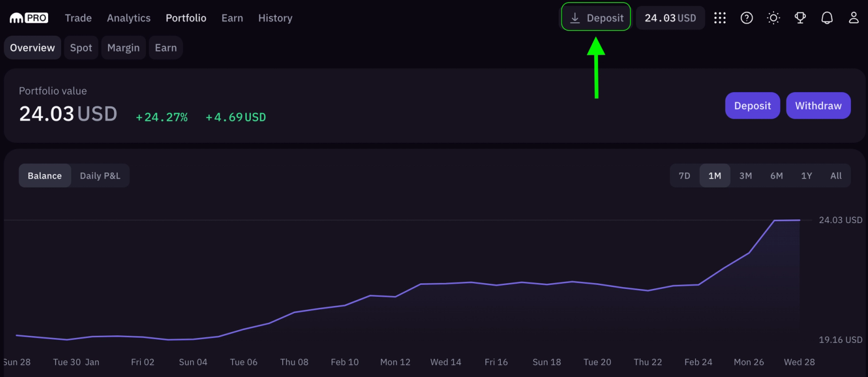Image resolution: width=868 pixels, height=377 pixels.
Task: Click the 24.03 USD balance in header
Action: [670, 18]
